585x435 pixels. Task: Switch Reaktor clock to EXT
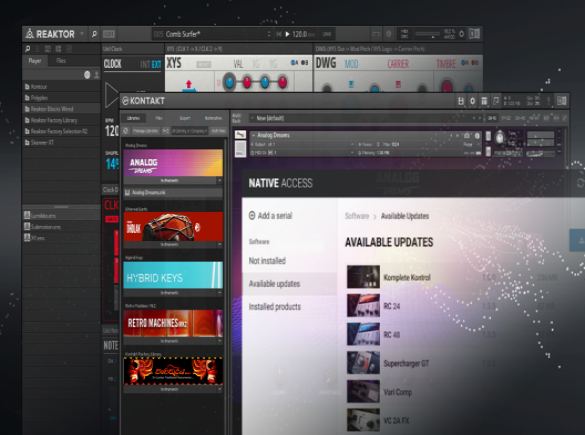point(156,65)
